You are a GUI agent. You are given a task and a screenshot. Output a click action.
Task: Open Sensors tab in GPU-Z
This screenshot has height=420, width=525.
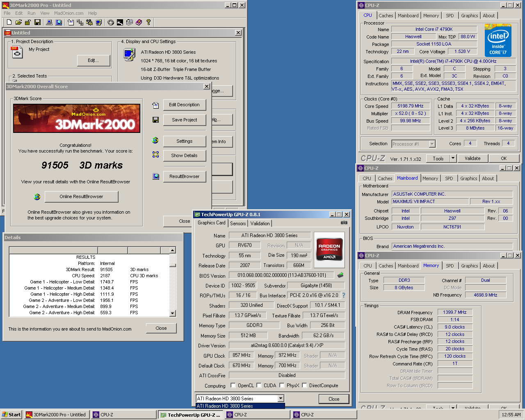click(238, 224)
